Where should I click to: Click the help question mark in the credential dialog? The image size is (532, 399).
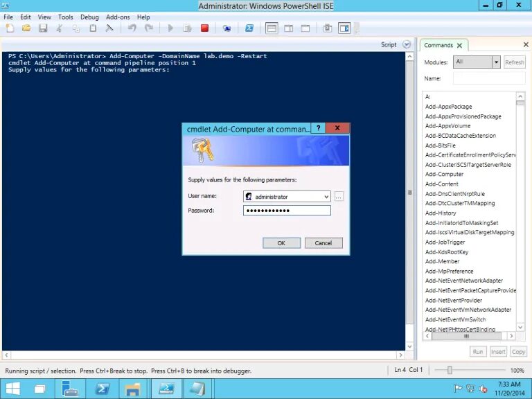[x=318, y=128]
